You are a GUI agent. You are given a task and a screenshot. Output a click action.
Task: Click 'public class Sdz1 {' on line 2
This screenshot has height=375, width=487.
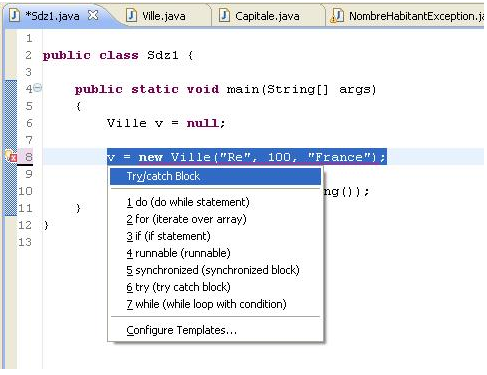[x=118, y=55]
